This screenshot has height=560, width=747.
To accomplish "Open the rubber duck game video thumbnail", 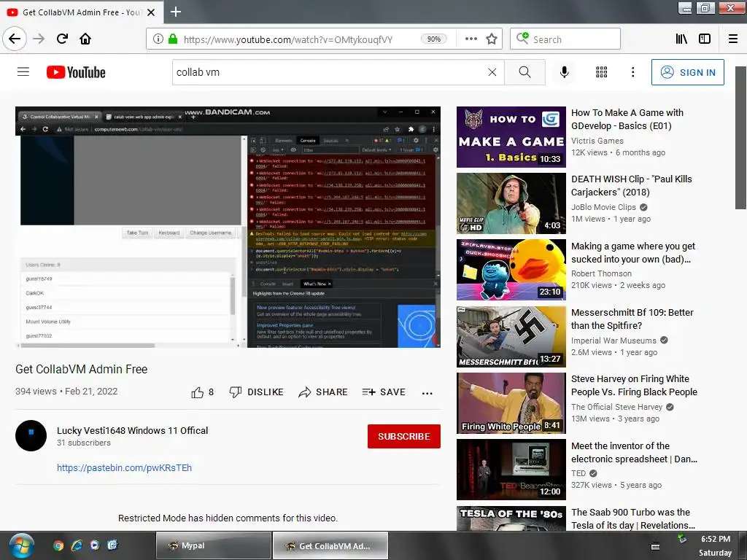I will [511, 270].
